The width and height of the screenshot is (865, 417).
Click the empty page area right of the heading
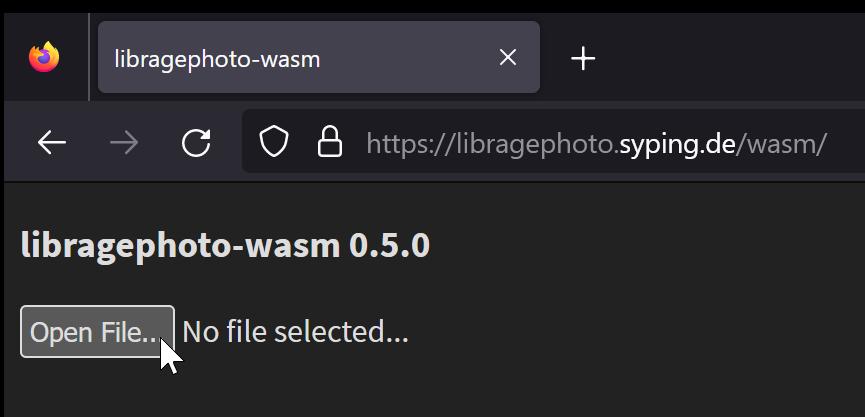[650, 245]
